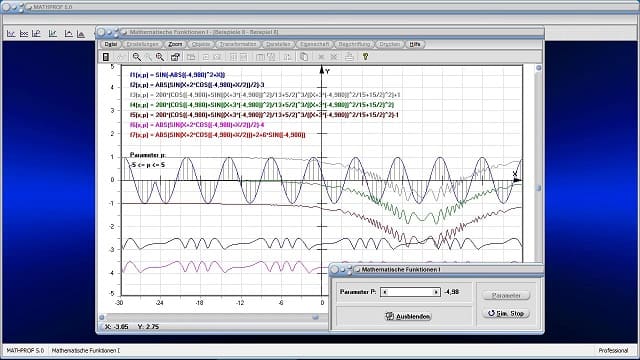This screenshot has width=640, height=360.
Task: Click the lock settings icon beside the magnifiers
Action: click(x=175, y=57)
